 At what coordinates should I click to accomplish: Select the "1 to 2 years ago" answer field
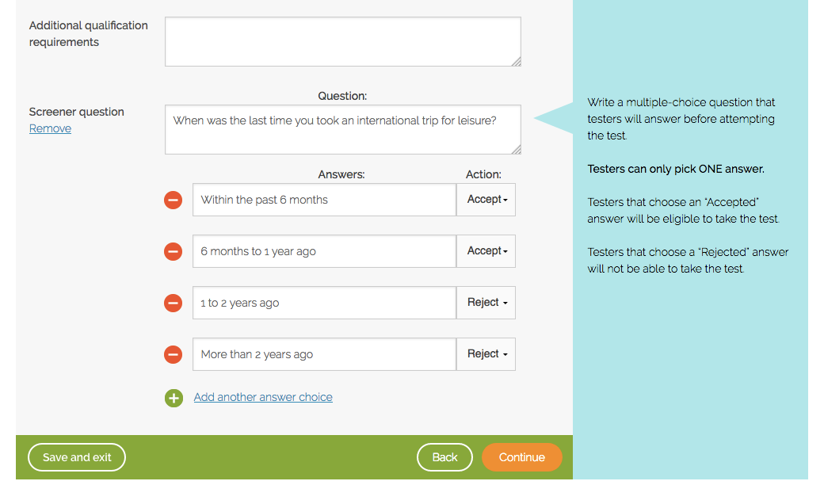(323, 302)
